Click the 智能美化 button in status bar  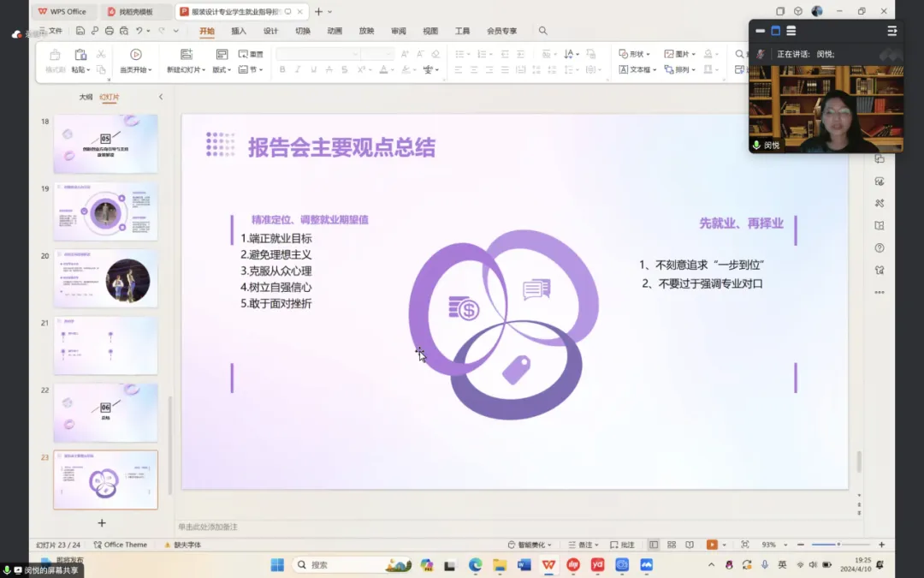point(530,545)
